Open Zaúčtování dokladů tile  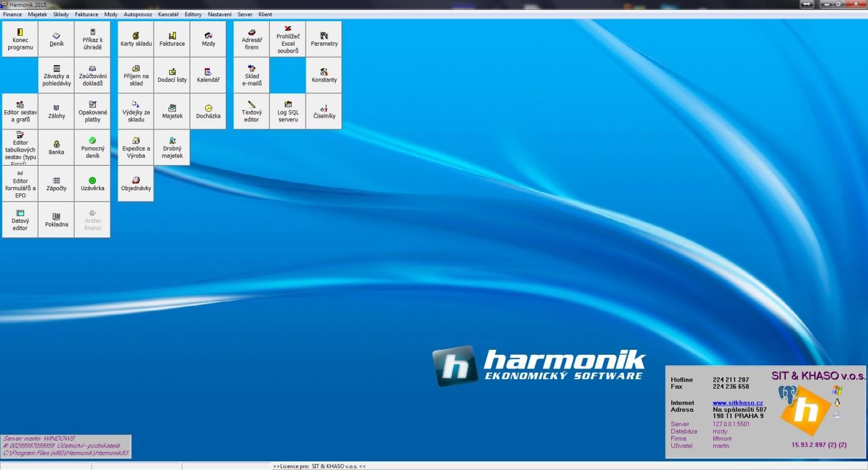pos(92,76)
